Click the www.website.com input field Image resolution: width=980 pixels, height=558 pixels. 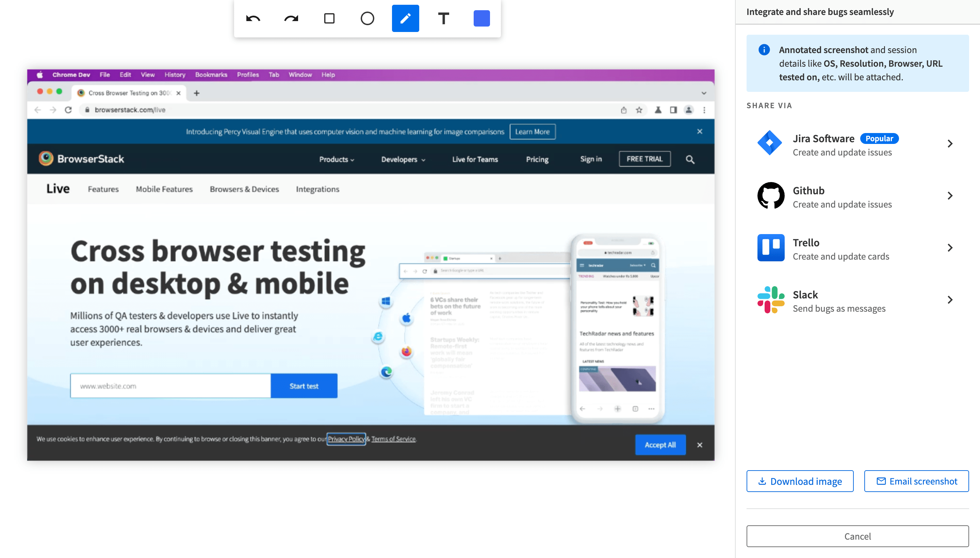(x=170, y=386)
